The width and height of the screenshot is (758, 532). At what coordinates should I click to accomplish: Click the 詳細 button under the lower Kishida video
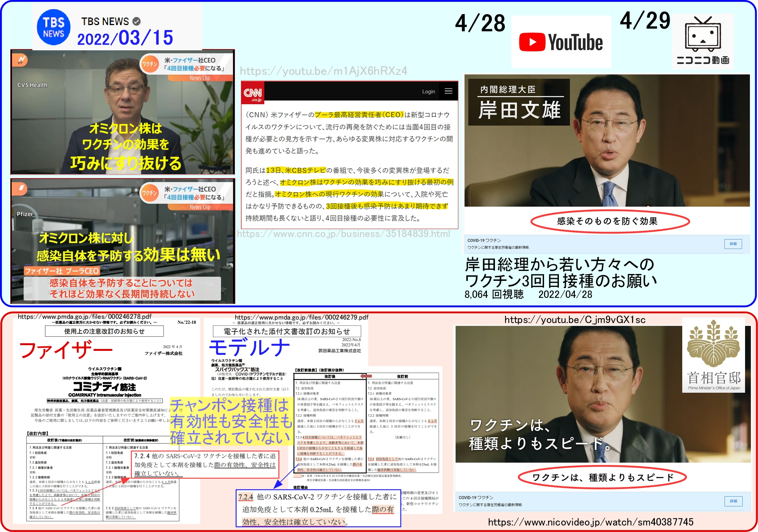[733, 501]
